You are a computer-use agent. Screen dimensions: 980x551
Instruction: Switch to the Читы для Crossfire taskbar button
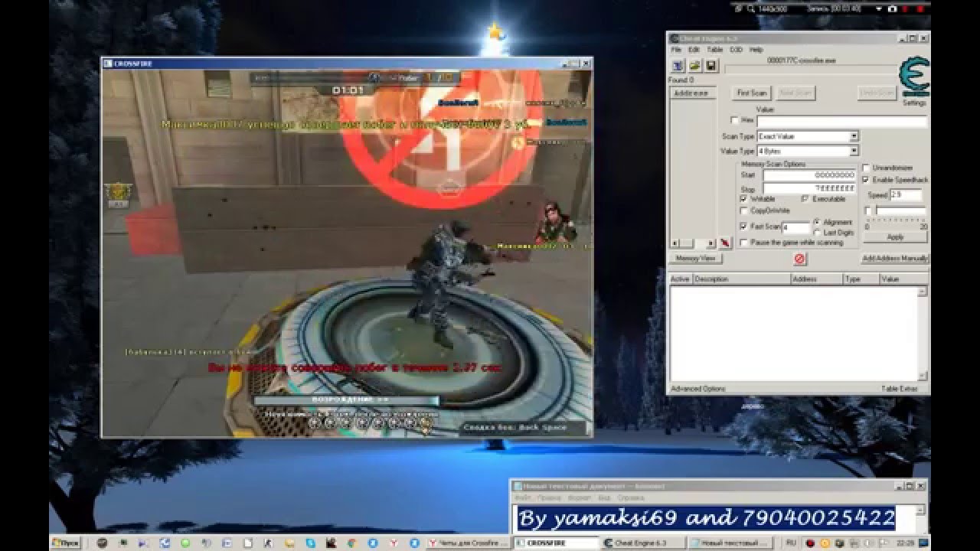pyautogui.click(x=469, y=543)
